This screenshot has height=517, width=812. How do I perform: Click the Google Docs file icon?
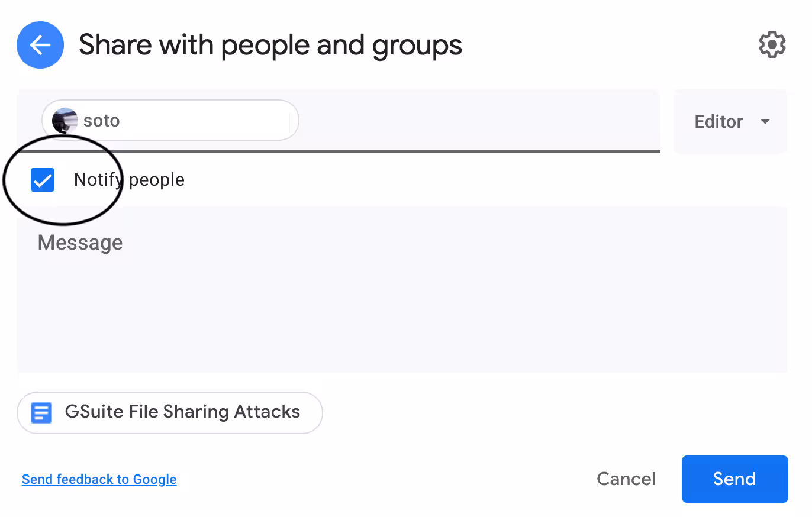click(41, 412)
